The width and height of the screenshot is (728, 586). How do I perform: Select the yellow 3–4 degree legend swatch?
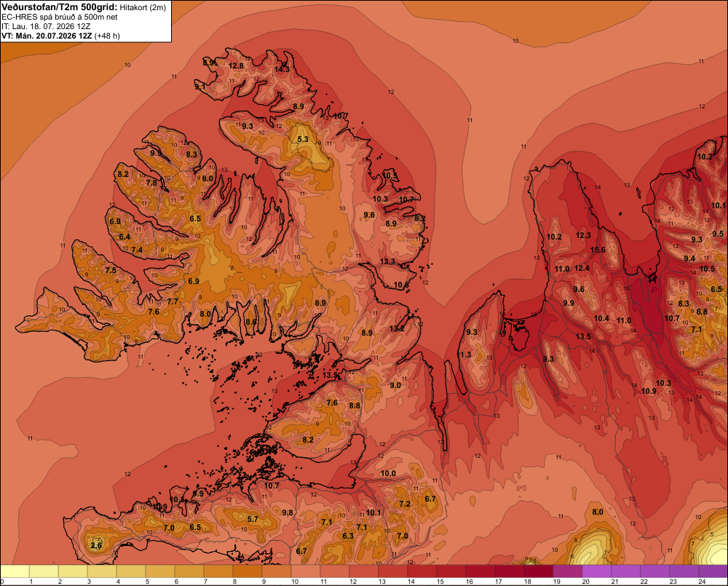pyautogui.click(x=102, y=571)
